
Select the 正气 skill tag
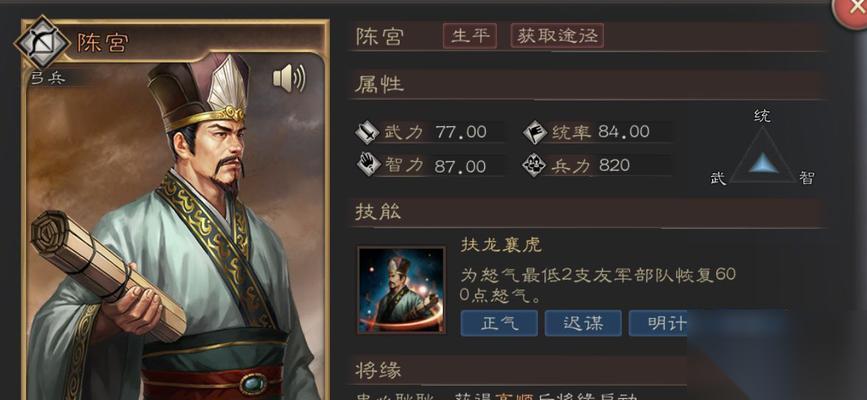pos(499,323)
